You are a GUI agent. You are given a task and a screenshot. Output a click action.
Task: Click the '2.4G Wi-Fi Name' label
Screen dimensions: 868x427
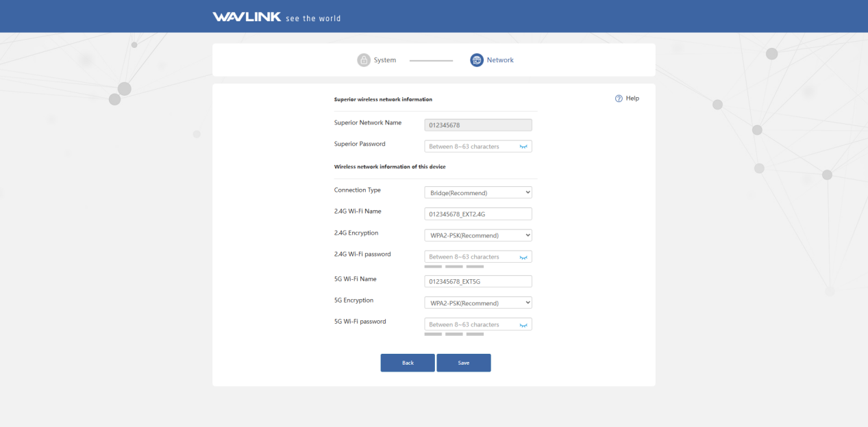358,211
